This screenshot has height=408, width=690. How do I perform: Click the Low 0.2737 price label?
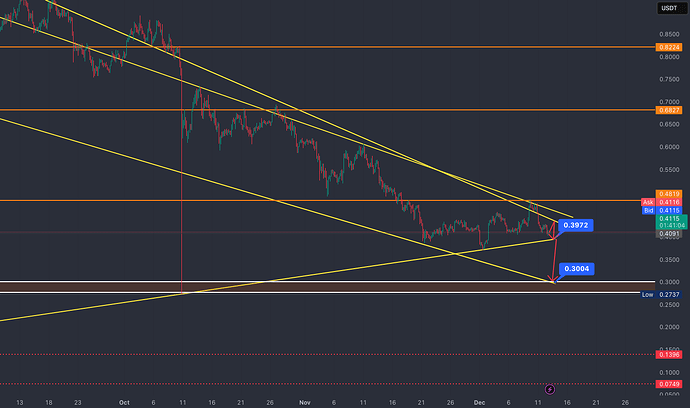[x=659, y=295]
